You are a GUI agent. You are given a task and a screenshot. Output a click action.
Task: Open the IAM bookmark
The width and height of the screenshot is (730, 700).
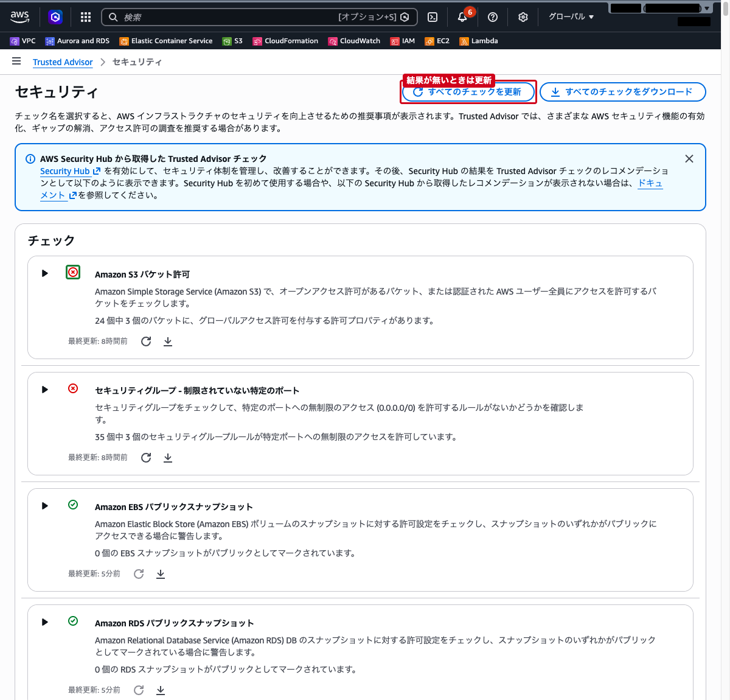click(x=403, y=41)
